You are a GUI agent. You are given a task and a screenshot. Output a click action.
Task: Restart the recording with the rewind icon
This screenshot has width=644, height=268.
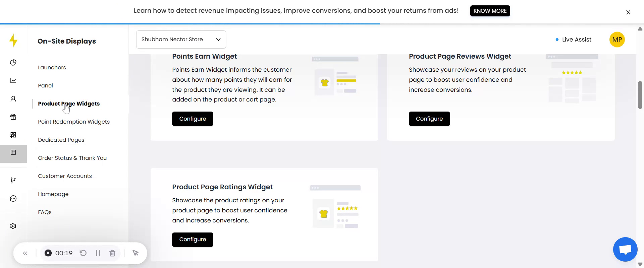click(x=83, y=253)
